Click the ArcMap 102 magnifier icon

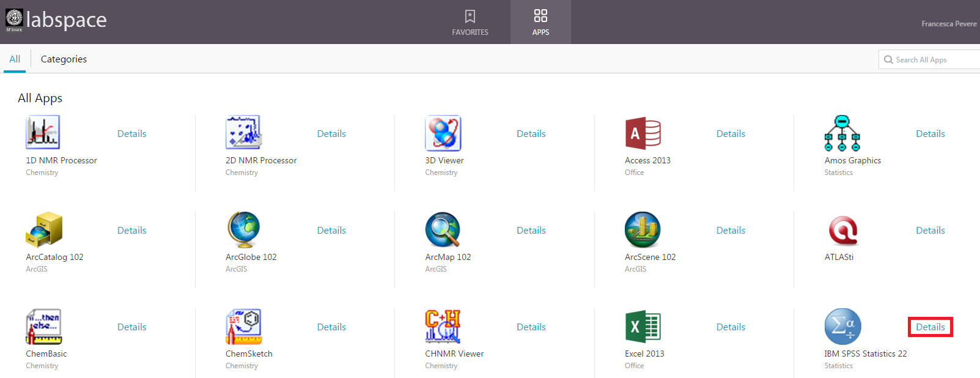tap(443, 229)
